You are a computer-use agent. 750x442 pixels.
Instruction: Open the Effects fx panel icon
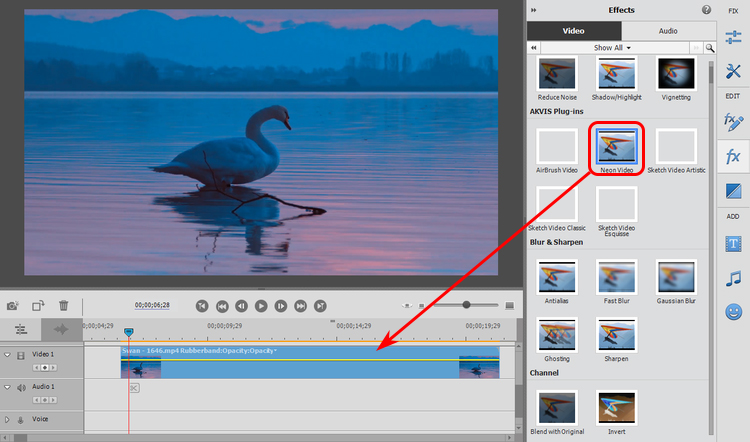pos(733,156)
